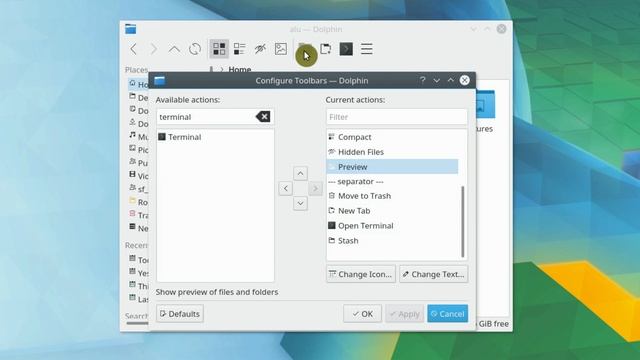
Task: Move selected action up with arrow
Action: [300, 173]
